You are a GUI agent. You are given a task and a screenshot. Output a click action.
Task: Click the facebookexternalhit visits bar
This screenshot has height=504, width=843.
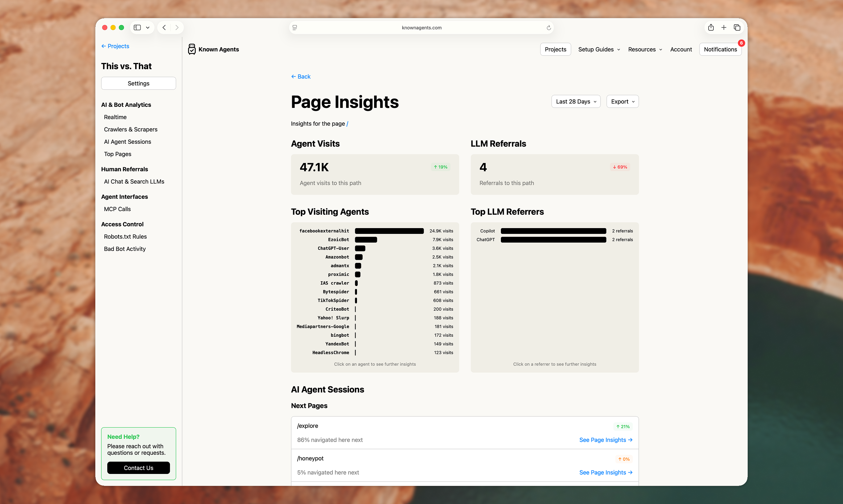click(x=389, y=231)
